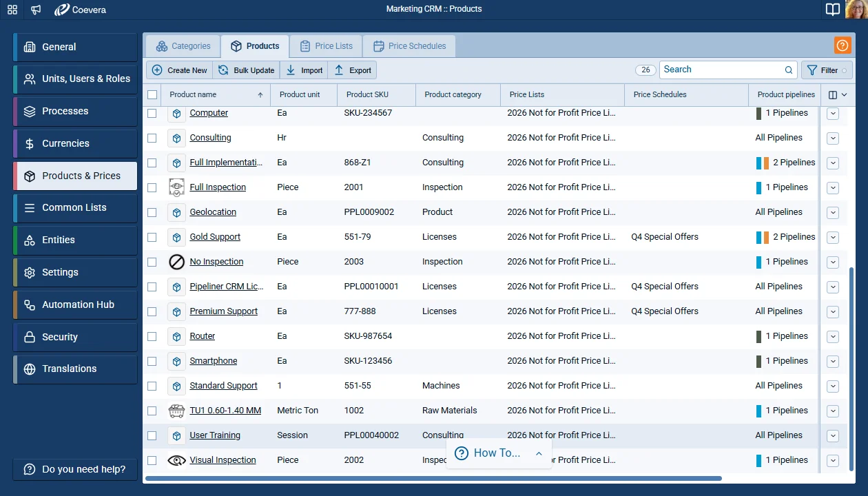Click the TU1 0.60-1.40 MM cart icon
This screenshot has width=868, height=496.
pos(176,411)
